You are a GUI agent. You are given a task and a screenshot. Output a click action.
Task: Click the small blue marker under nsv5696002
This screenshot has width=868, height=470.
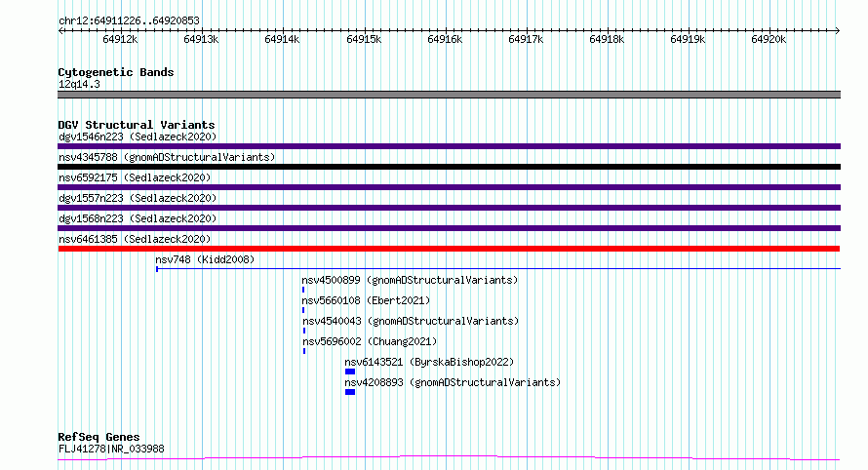(304, 351)
